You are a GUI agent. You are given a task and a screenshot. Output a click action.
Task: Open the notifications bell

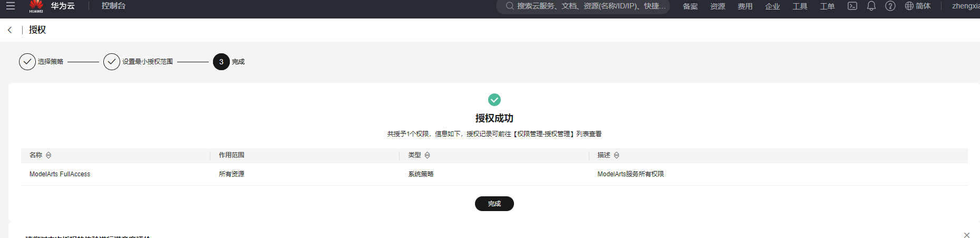coord(871,6)
